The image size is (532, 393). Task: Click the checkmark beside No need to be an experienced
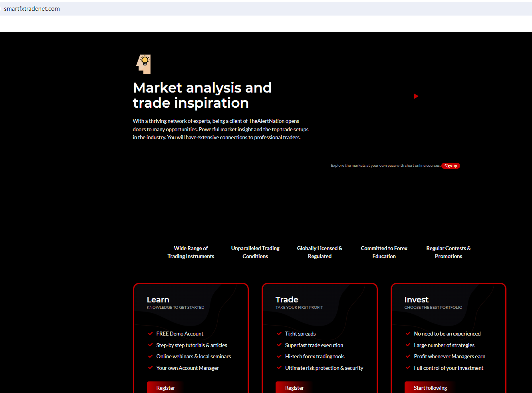click(408, 334)
